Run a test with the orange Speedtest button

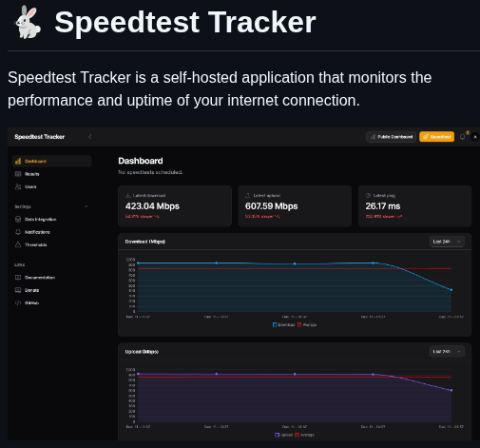coord(436,137)
